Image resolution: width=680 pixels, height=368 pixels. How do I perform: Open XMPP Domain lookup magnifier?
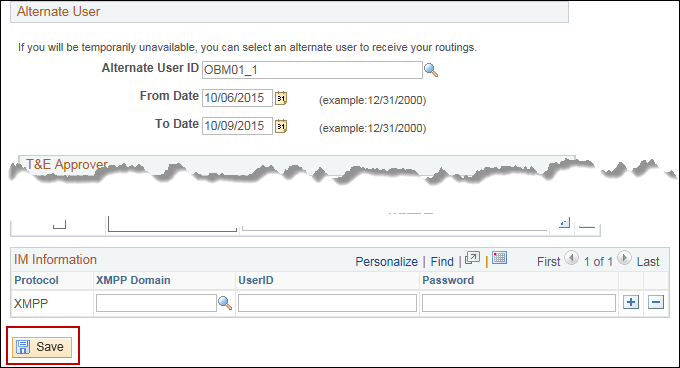click(225, 303)
